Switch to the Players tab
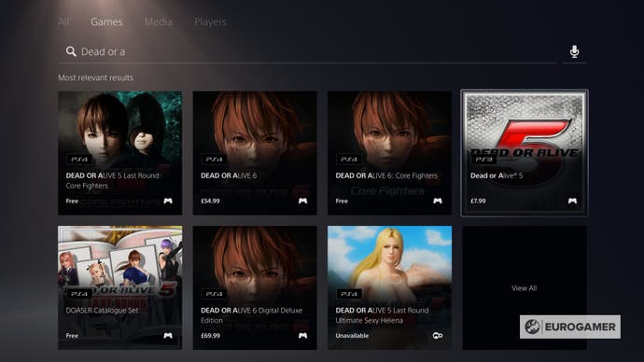 click(x=210, y=21)
